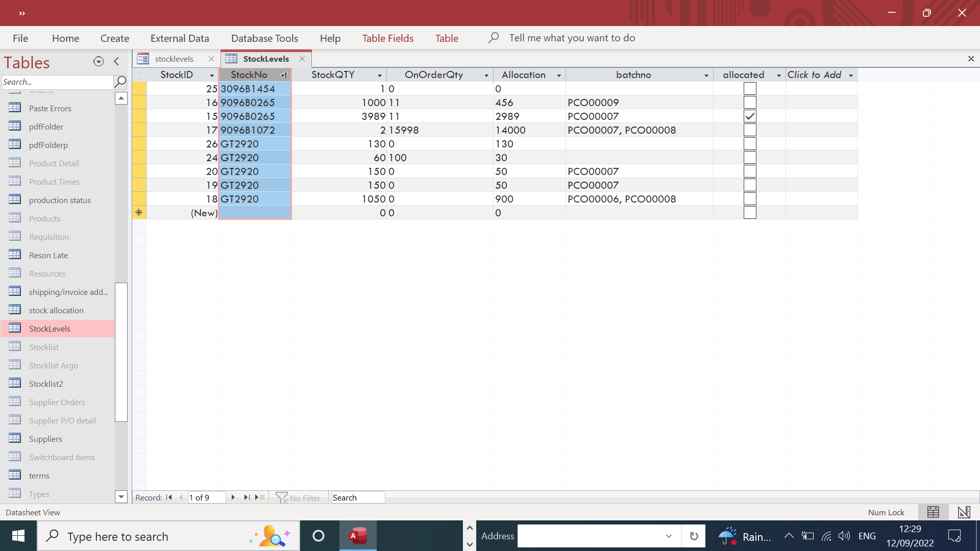Click the magnifier in Tables search box
The image size is (980, 551).
click(x=120, y=82)
